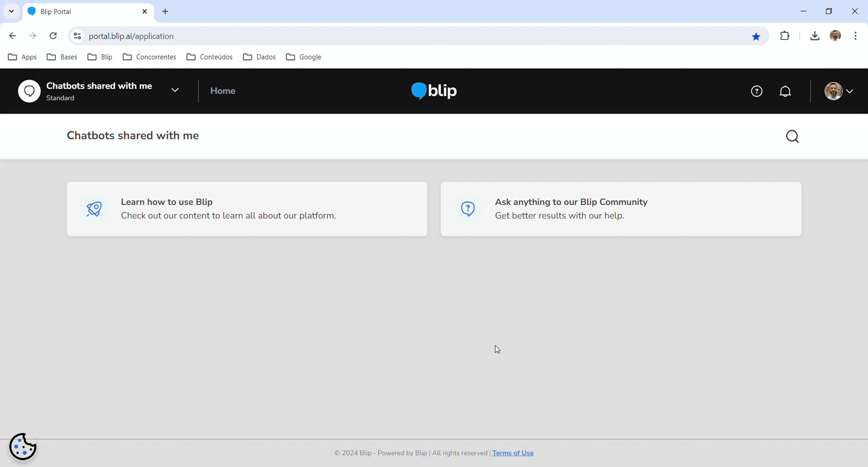868x467 pixels.
Task: Go back to previous page
Action: pyautogui.click(x=13, y=36)
